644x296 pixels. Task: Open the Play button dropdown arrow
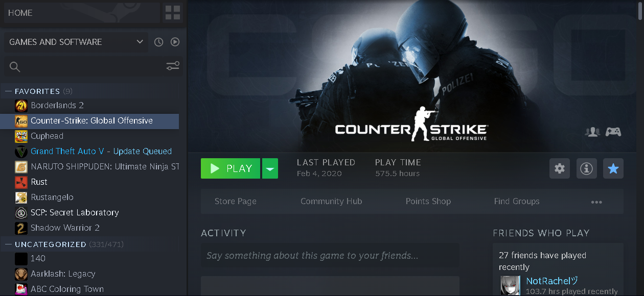click(x=270, y=168)
